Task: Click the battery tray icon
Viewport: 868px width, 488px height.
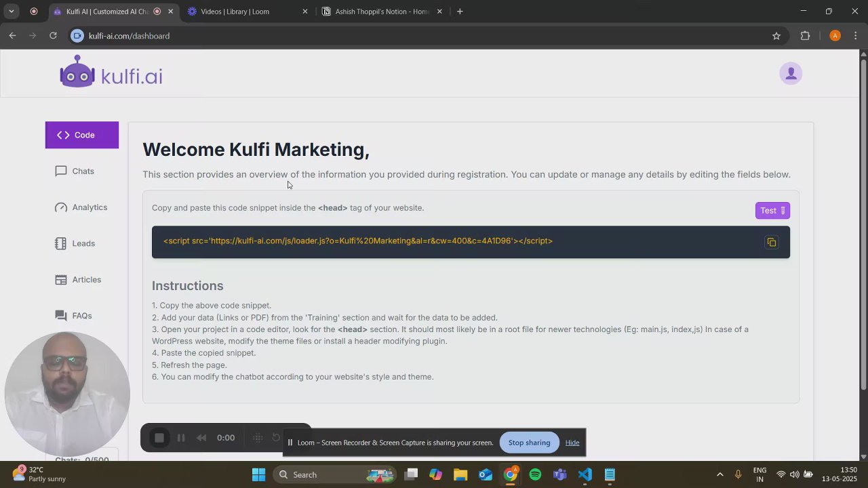Action: pos(807,474)
